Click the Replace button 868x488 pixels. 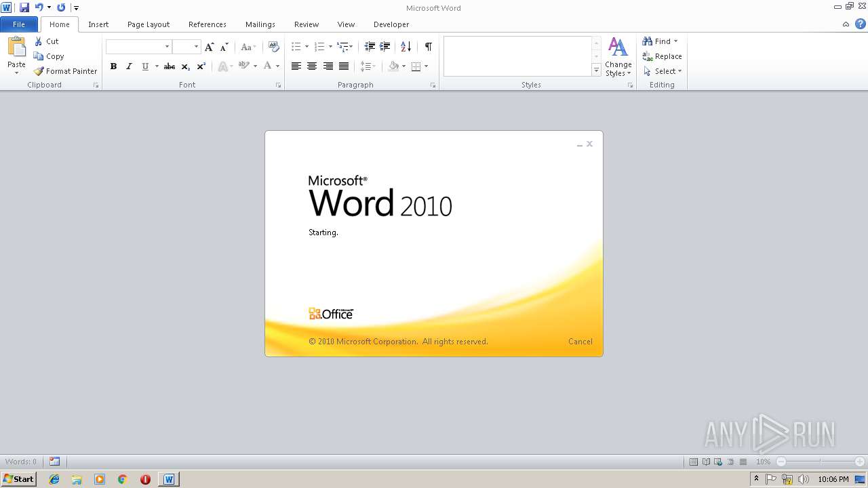(x=663, y=56)
